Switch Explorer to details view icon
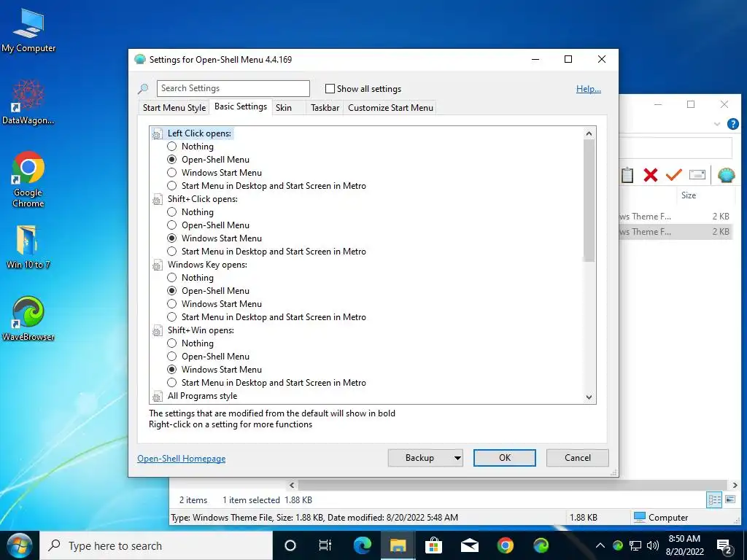This screenshot has width=747, height=560. click(714, 499)
